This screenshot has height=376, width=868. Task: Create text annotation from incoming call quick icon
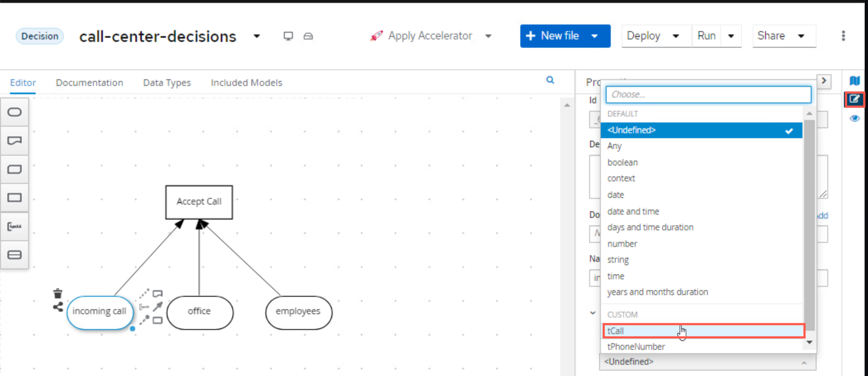pyautogui.click(x=144, y=307)
